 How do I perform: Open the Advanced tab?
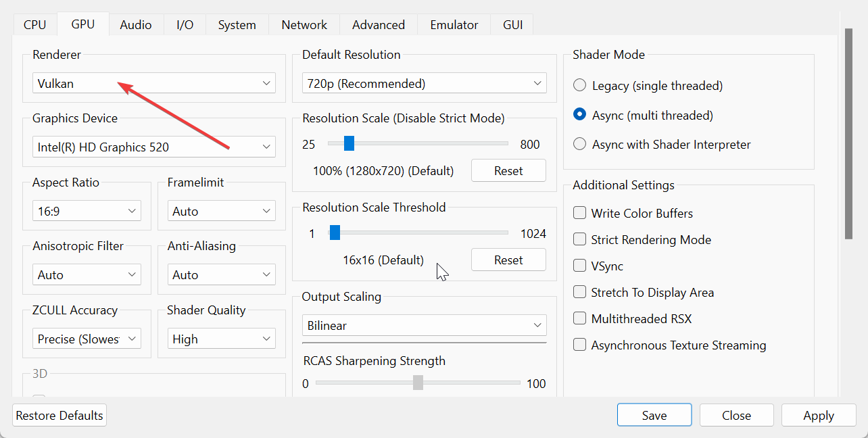[x=378, y=24]
